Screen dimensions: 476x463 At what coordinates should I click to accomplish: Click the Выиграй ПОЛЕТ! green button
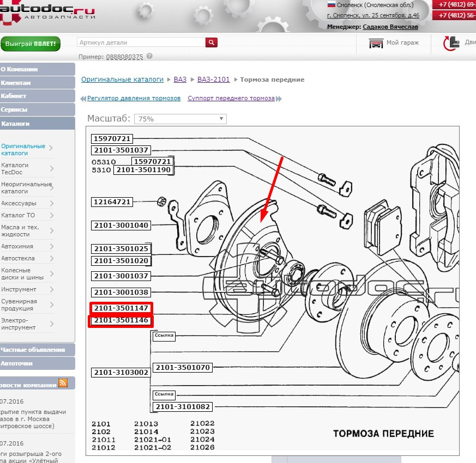coord(31,44)
